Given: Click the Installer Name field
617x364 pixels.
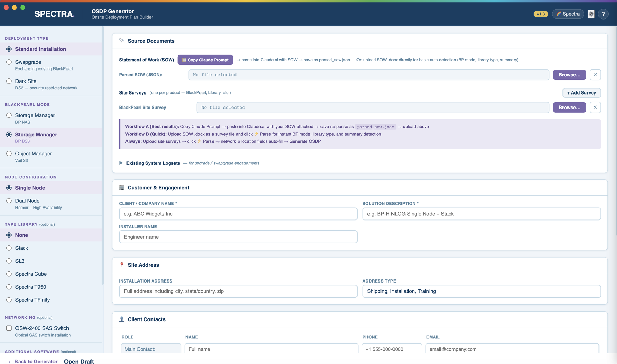Looking at the screenshot, I should [x=238, y=237].
